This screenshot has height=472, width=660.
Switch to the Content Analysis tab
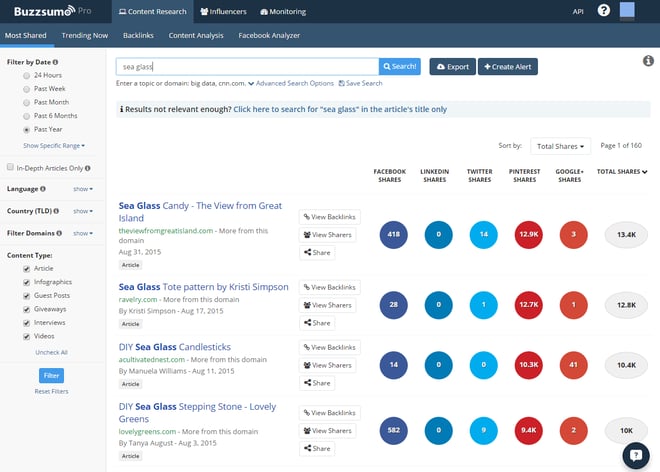(196, 35)
